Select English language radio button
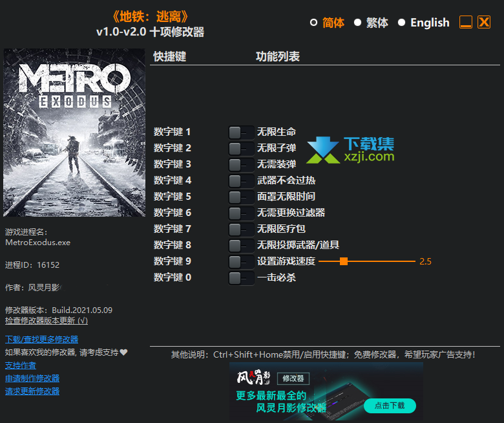The width and height of the screenshot is (504, 423). pos(401,23)
